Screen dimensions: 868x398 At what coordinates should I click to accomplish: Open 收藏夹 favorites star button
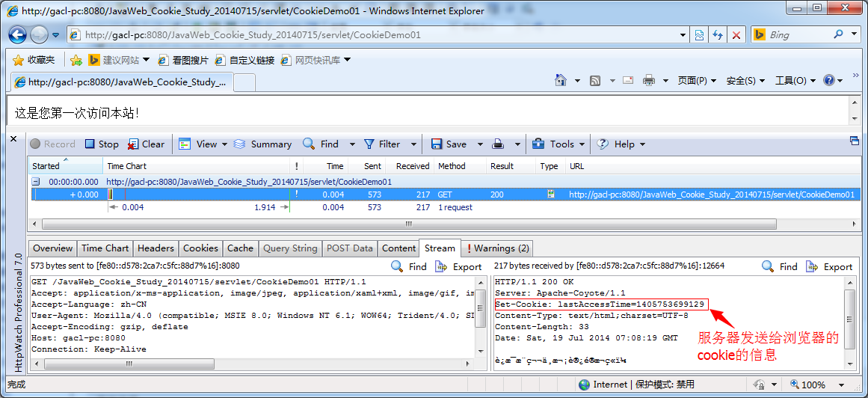tap(34, 60)
